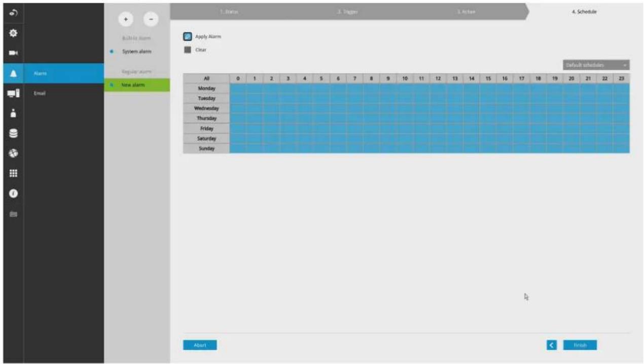This screenshot has width=644, height=364.
Task: Remove alarm with minus button
Action: tap(151, 19)
